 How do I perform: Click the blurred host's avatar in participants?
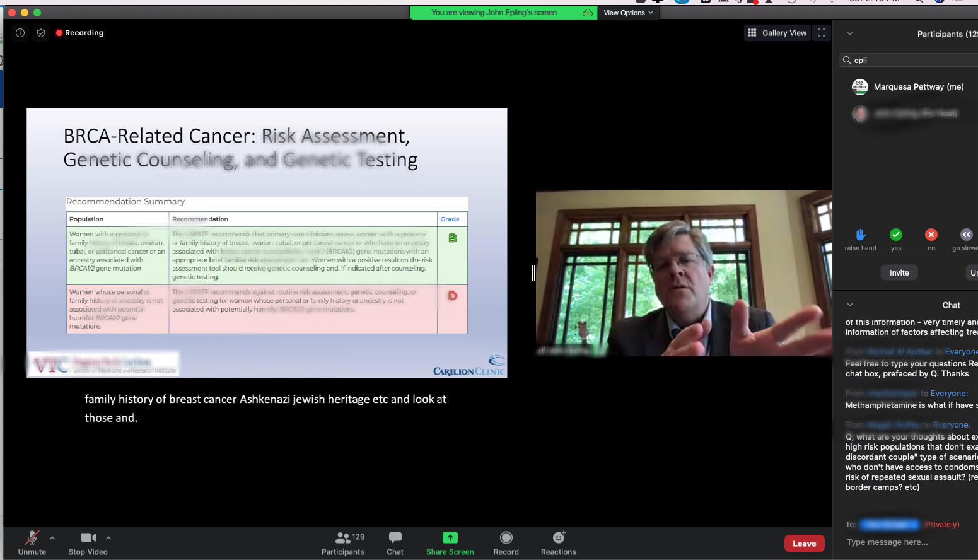tap(859, 114)
